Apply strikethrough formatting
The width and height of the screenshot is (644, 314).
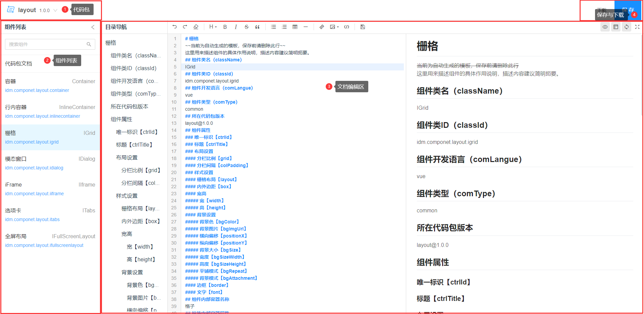[x=247, y=27]
